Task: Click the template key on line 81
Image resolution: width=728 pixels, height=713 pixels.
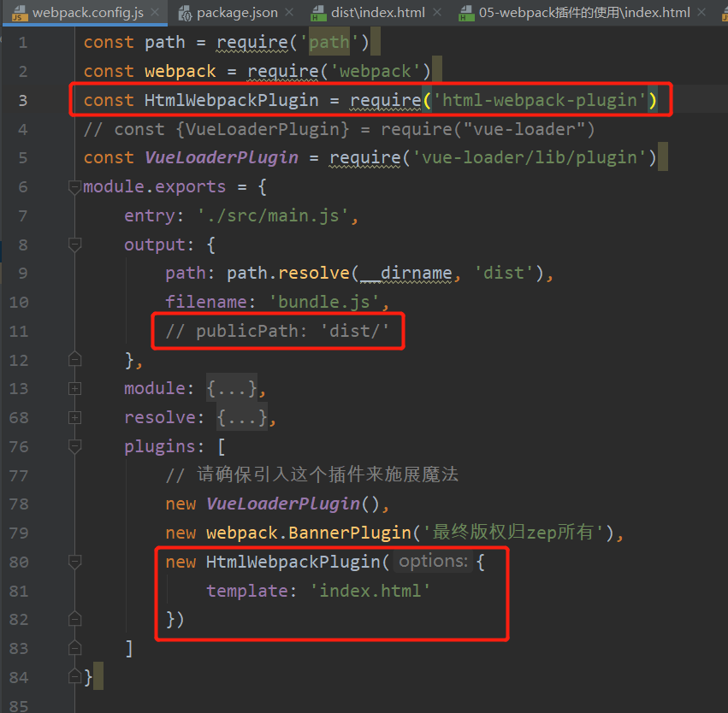Action: tap(247, 591)
